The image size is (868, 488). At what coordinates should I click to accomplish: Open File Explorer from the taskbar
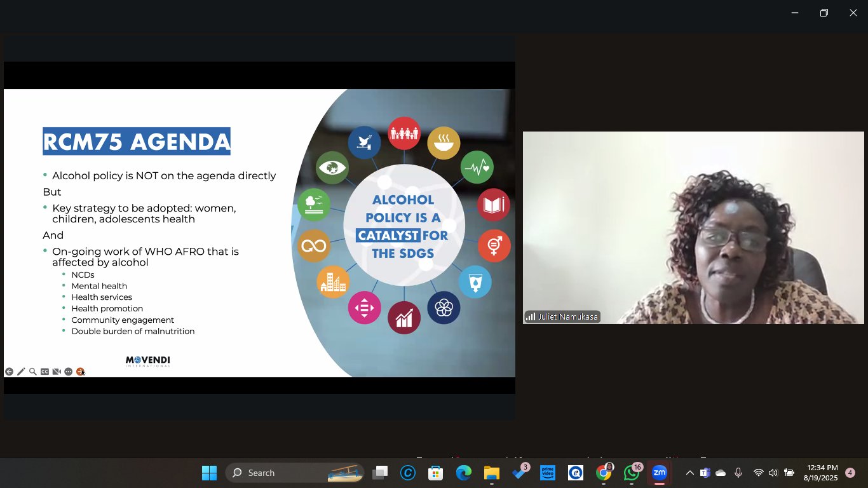click(491, 473)
